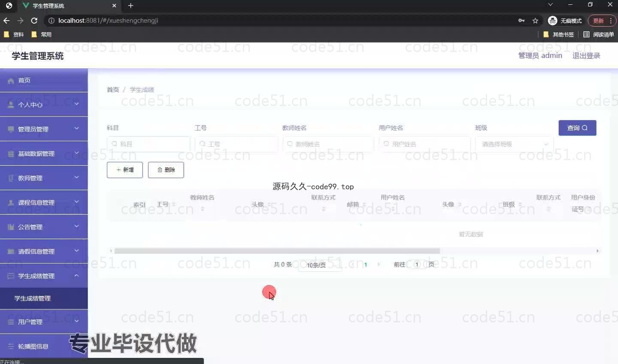Click the 首页 breadcrumb link

113,90
